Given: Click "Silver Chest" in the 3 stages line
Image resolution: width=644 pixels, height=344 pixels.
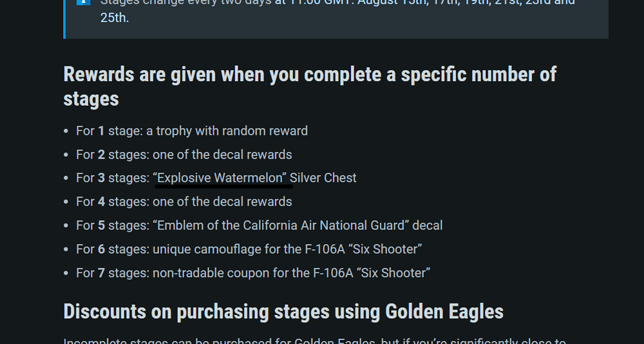Looking at the screenshot, I should pos(323,178).
